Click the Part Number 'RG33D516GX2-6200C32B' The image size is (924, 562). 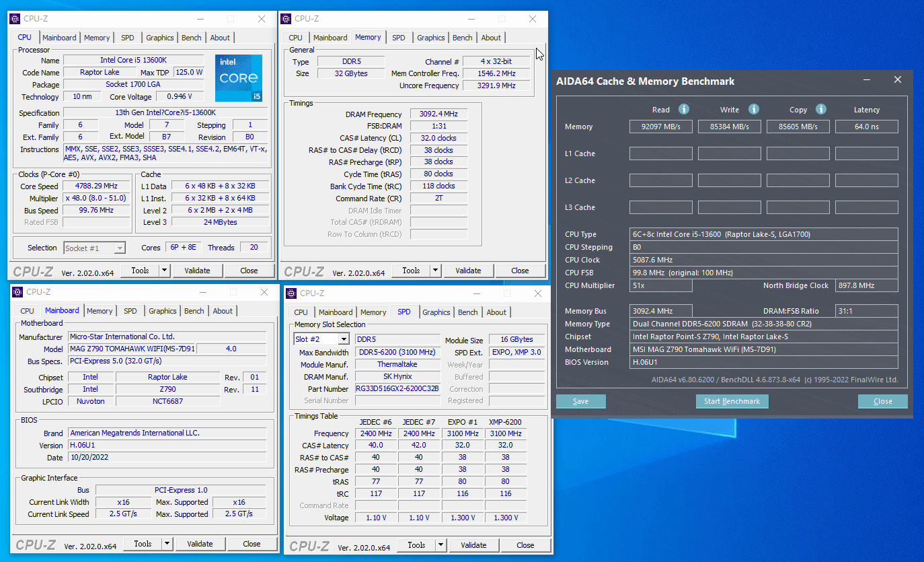pyautogui.click(x=397, y=388)
